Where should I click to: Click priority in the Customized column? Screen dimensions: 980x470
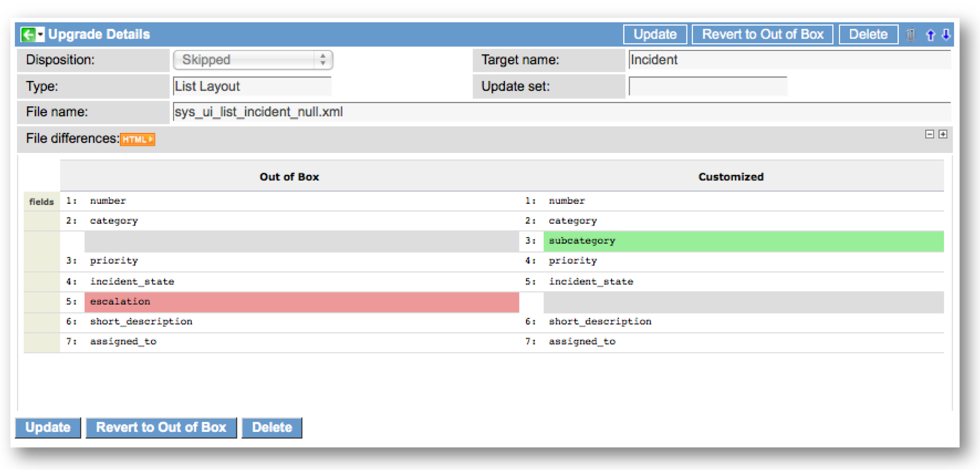(573, 261)
